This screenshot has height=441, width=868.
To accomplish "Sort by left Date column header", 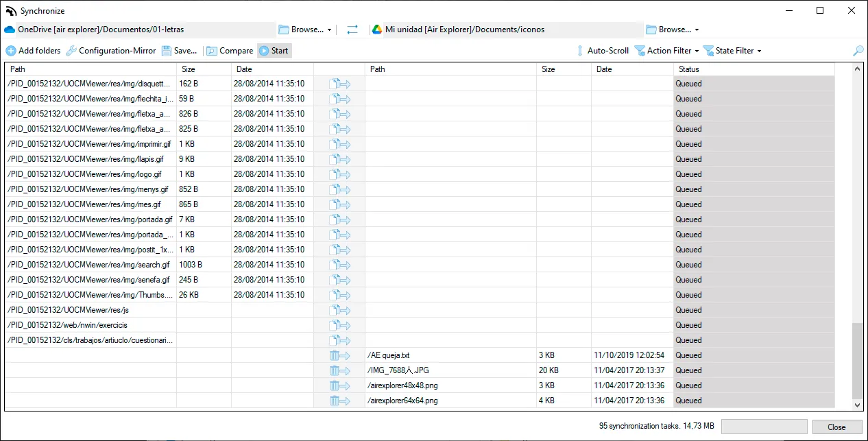I will [x=273, y=69].
